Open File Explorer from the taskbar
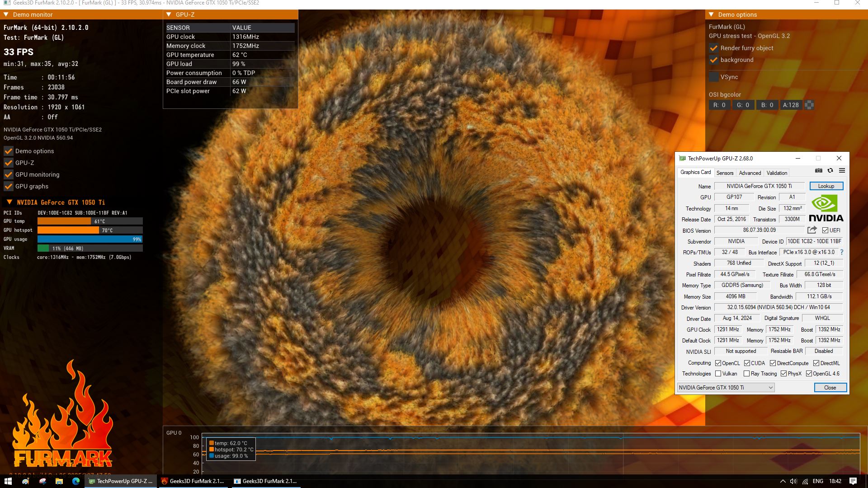The image size is (868, 488). click(59, 481)
